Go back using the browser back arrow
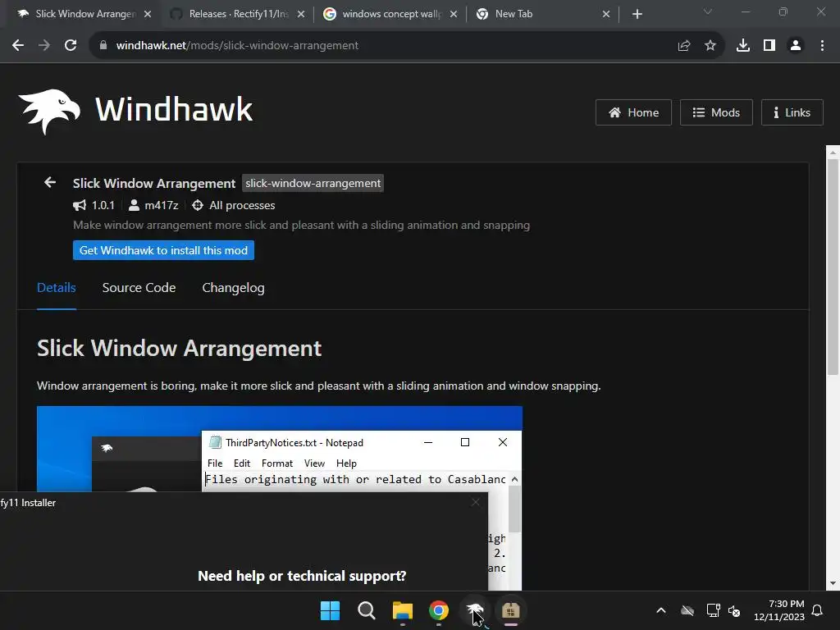 coord(18,46)
